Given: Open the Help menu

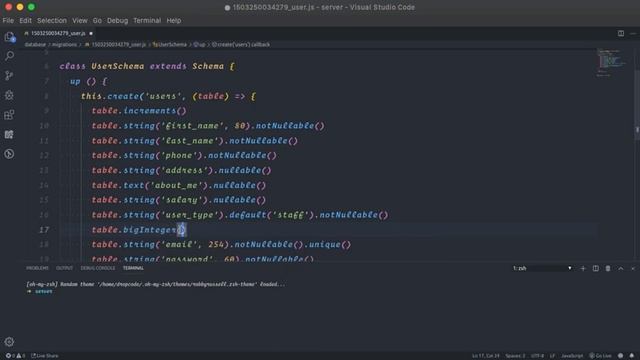Looking at the screenshot, I should pos(173,20).
